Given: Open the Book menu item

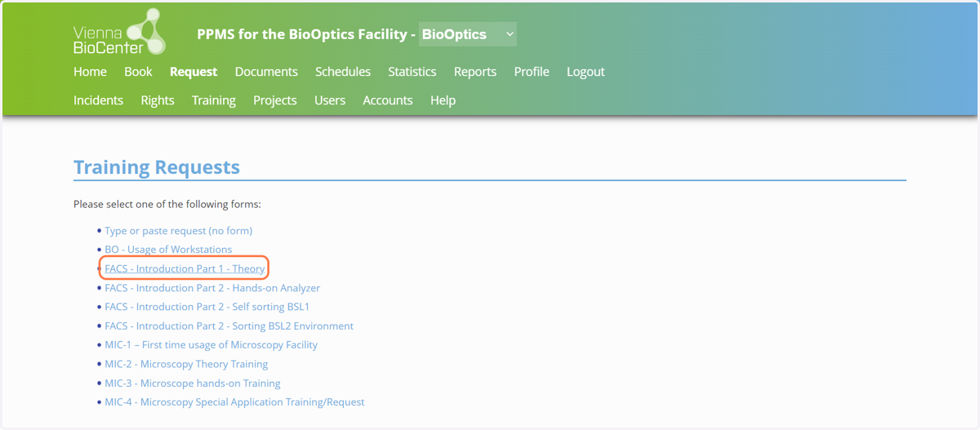Looking at the screenshot, I should tap(138, 72).
